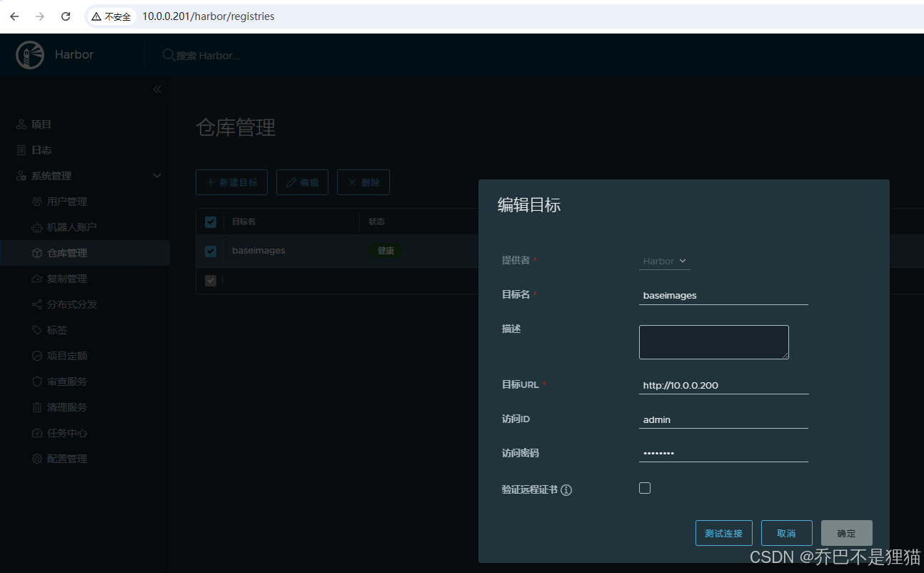The image size is (924, 573).
Task: Click the table footer checkbox
Action: 211,281
